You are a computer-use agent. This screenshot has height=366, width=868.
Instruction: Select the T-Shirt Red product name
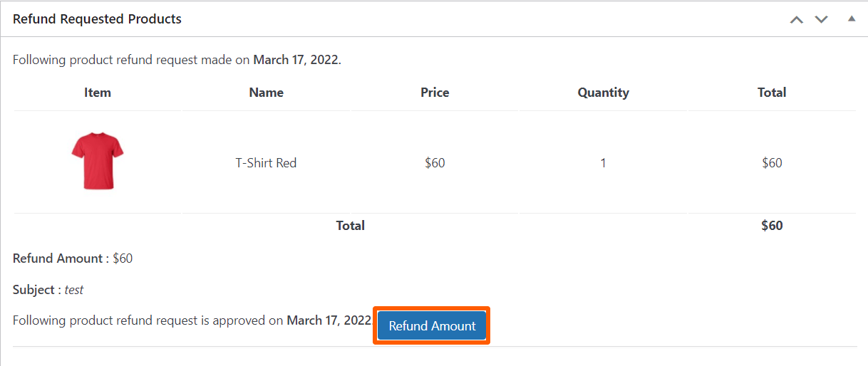click(x=266, y=163)
